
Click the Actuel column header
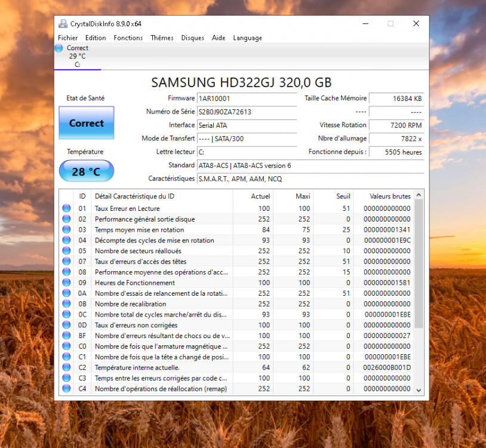tap(253, 197)
